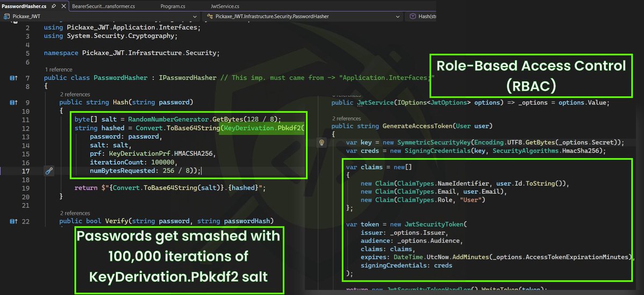
Task: Open '2 references' CodeLens above GenerateAccessToken
Action: 347,118
